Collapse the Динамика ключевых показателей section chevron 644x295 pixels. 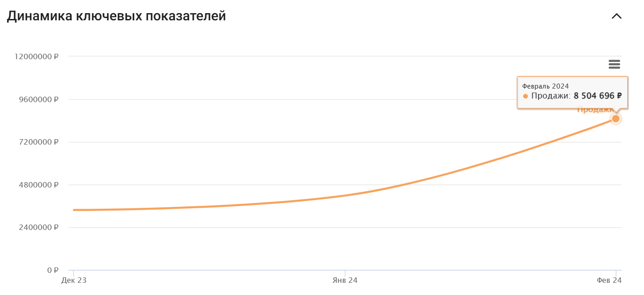click(x=616, y=16)
